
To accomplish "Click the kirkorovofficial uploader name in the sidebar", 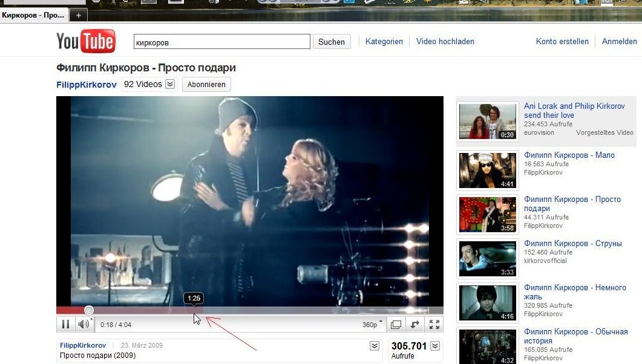I will click(x=545, y=261).
